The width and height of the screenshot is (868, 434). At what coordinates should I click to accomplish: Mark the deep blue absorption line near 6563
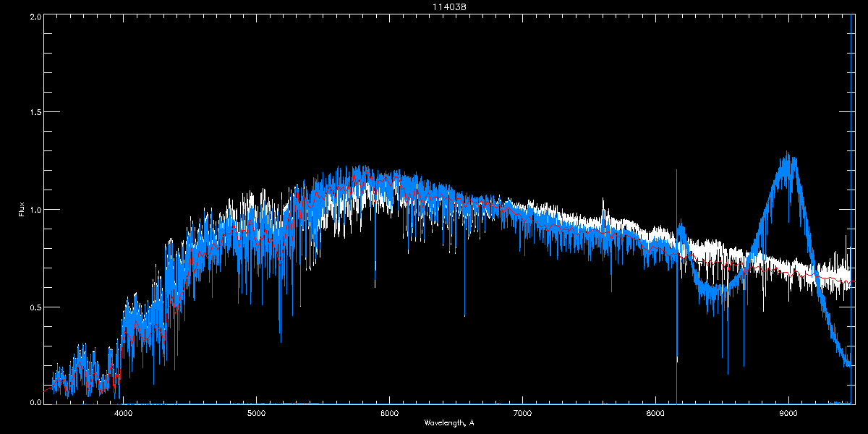pyautogui.click(x=464, y=282)
